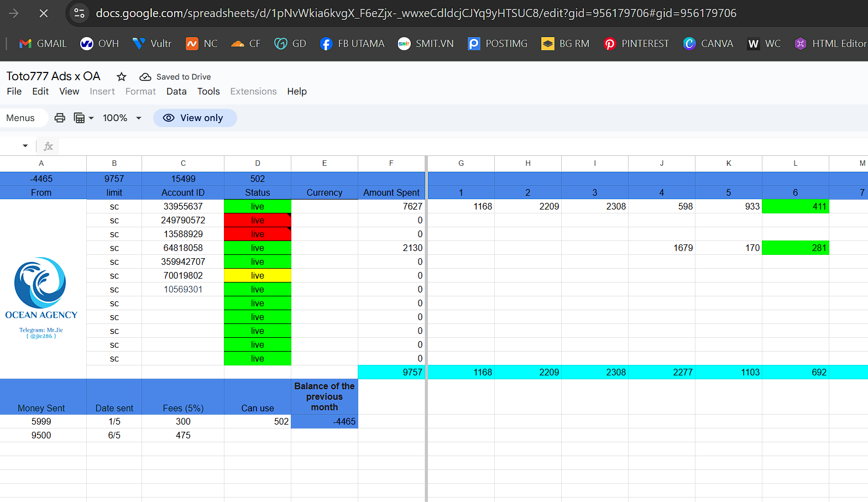Click the print icon in toolbar
This screenshot has width=868, height=502.
click(60, 118)
